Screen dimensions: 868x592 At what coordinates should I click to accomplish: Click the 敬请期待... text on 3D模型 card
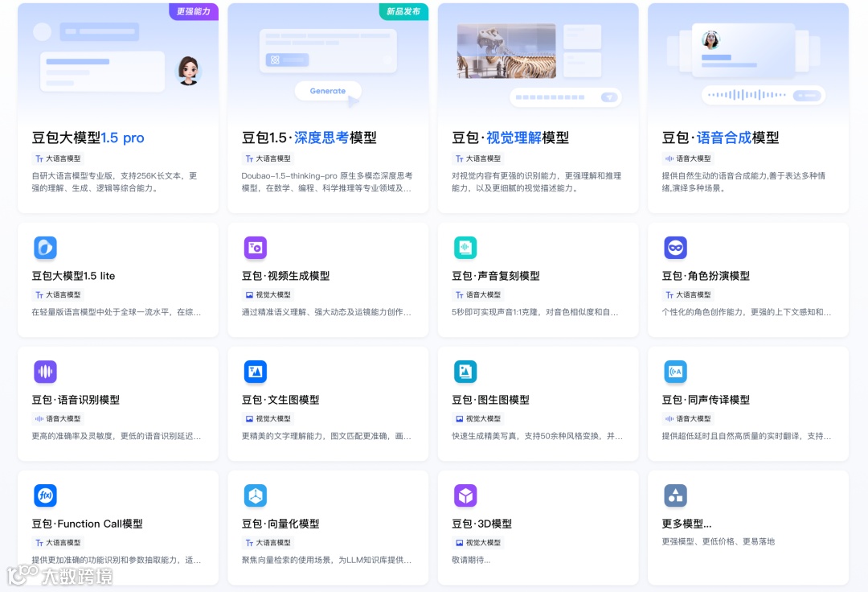(471, 560)
